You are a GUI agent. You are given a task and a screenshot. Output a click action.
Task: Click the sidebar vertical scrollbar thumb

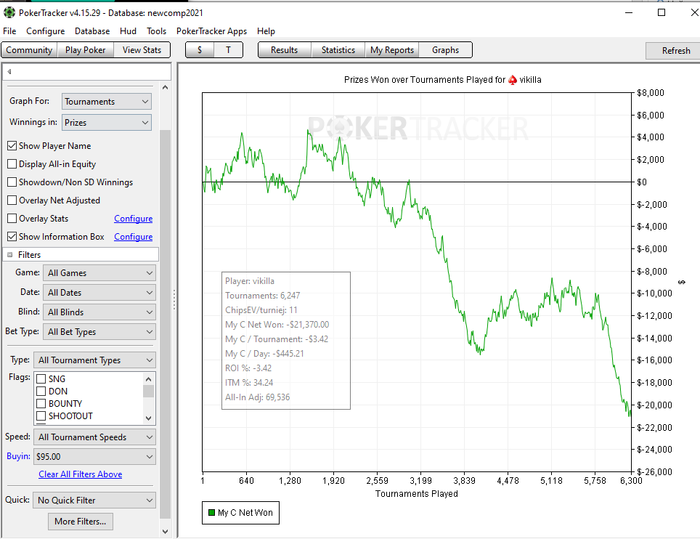click(x=165, y=325)
